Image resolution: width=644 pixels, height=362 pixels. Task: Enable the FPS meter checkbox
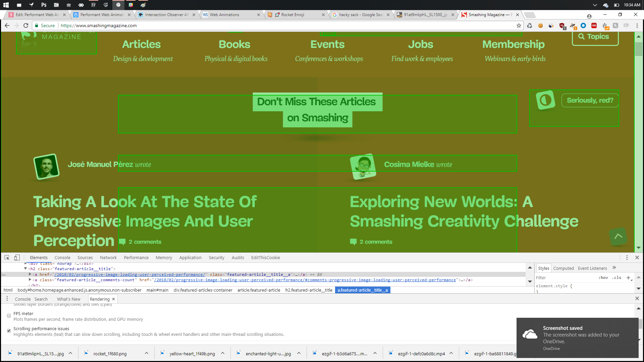click(9, 316)
